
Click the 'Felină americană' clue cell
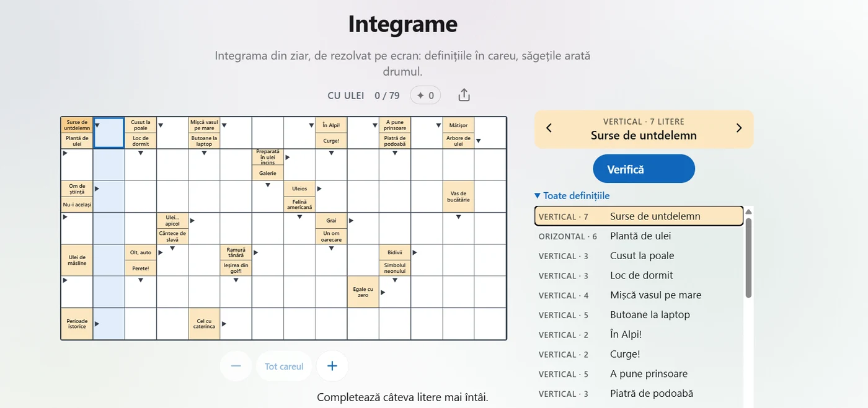(x=299, y=205)
